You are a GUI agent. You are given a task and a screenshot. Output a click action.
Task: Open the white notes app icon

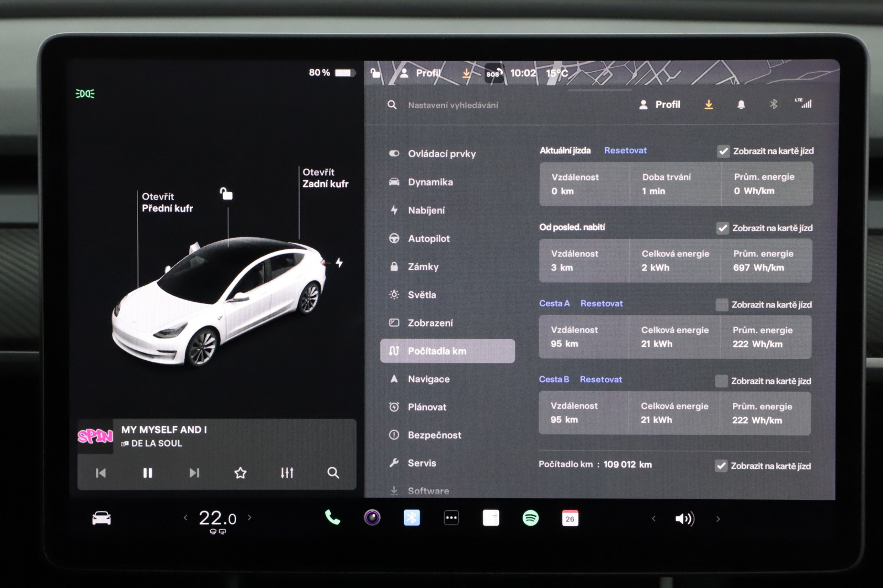[491, 518]
